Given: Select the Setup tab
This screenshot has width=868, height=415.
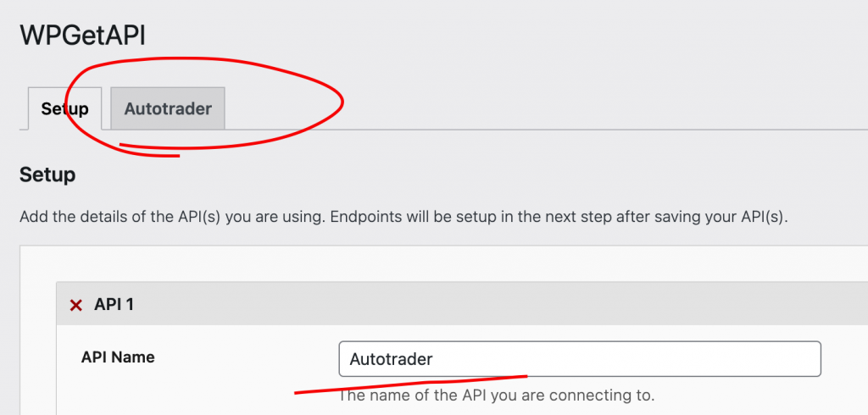Looking at the screenshot, I should click(64, 108).
